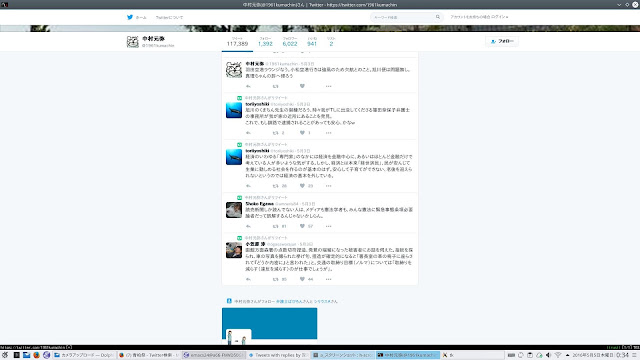
Task: Select the Followers tab showing 6,022
Action: click(x=290, y=42)
